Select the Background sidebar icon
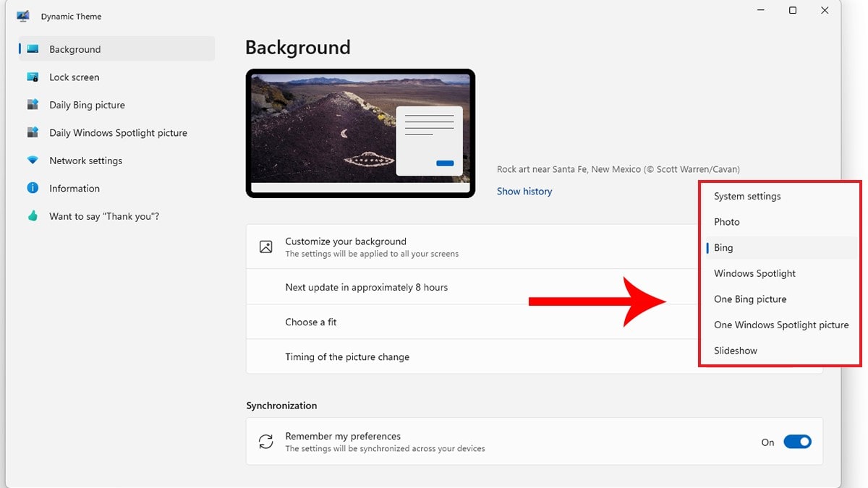Screen dimensions: 868x488 point(33,48)
